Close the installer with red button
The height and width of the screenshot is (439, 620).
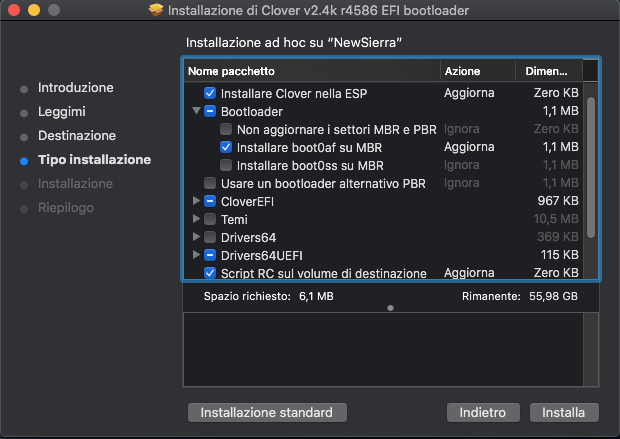(x=14, y=10)
